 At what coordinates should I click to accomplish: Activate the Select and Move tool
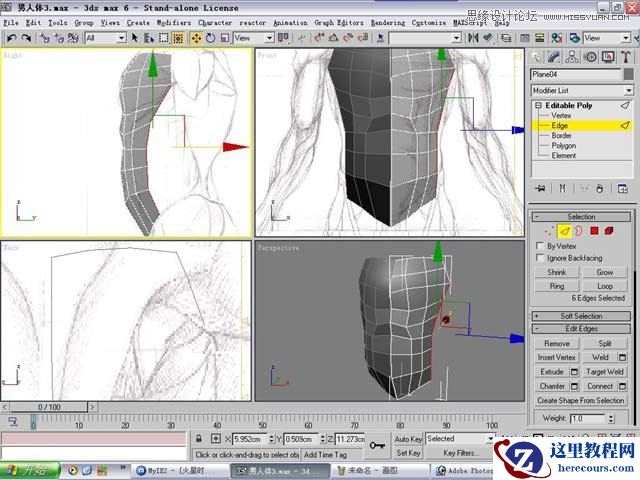196,38
